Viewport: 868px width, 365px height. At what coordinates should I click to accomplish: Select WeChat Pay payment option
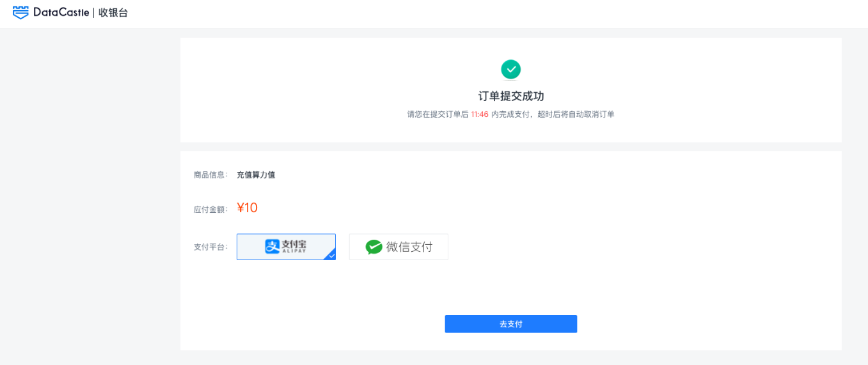click(398, 247)
